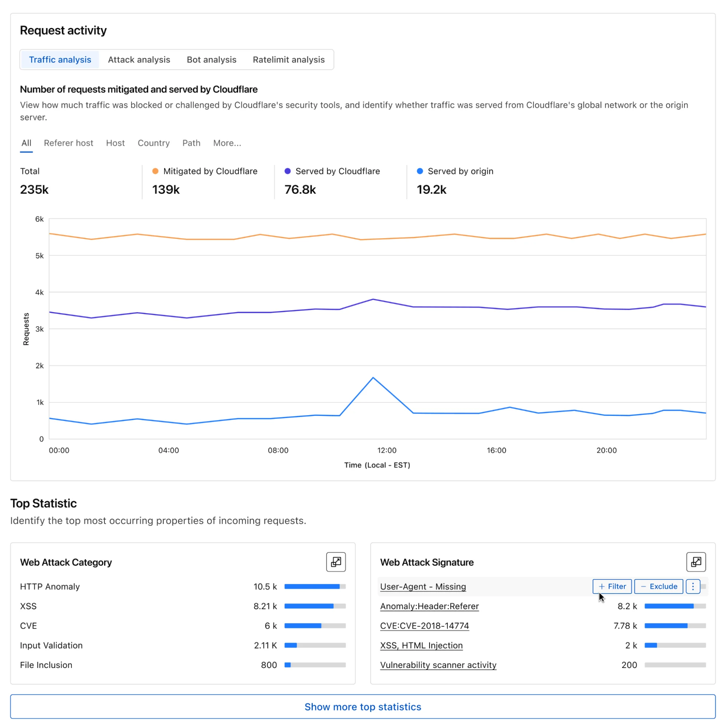727x728 pixels.
Task: Exclude the User-Agent - Missing signature
Action: click(658, 586)
